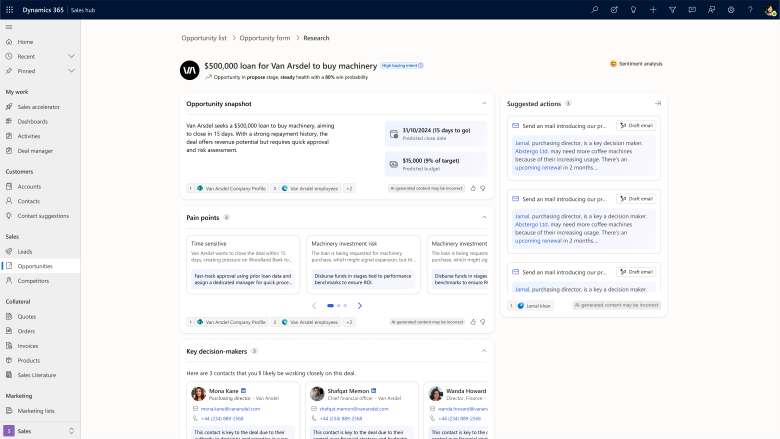Collapse the sidebar hamburger menu
Image resolution: width=780 pixels, height=439 pixels.
tap(9, 27)
